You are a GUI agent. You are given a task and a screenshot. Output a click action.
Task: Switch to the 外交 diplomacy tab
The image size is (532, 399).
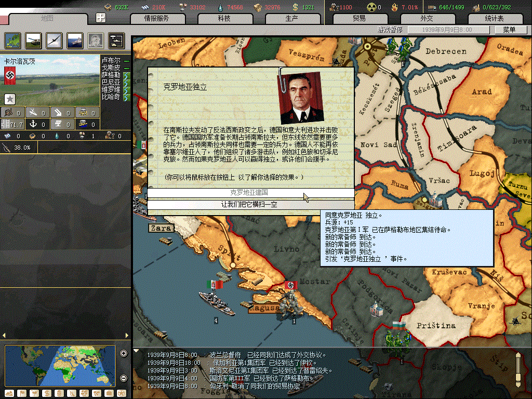pyautogui.click(x=426, y=19)
